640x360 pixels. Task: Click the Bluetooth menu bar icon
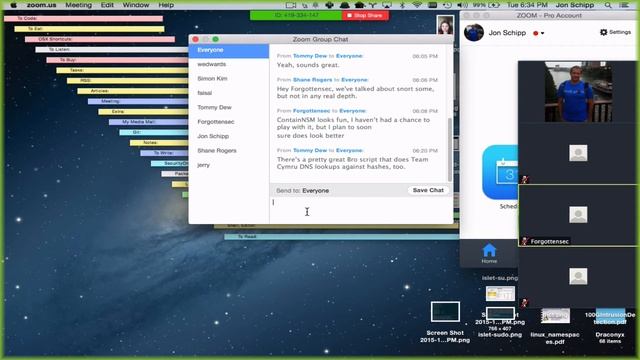tap(402, 5)
